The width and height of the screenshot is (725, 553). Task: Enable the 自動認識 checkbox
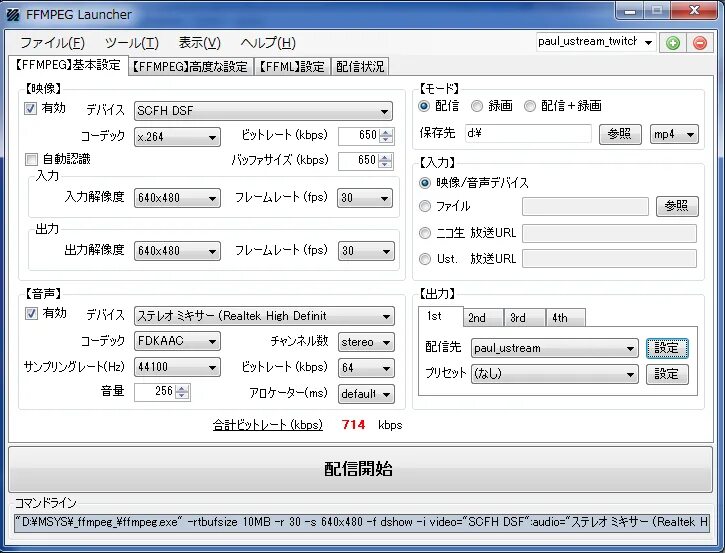click(31, 160)
